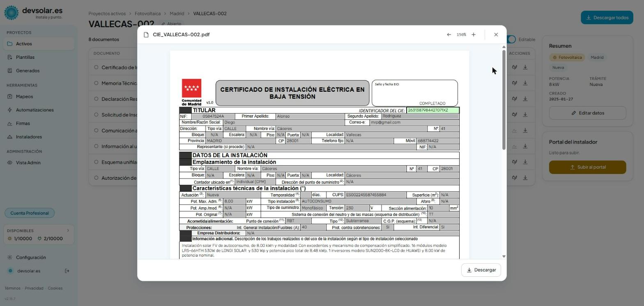Click the logout icon next to devsolar.es
Viewport: 644px width, 306px height.
tap(67, 271)
